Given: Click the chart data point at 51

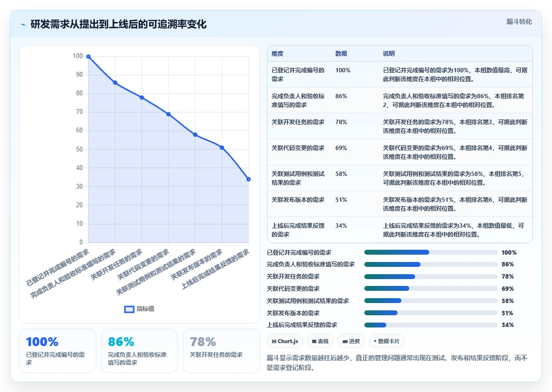Looking at the screenshot, I should (x=222, y=148).
